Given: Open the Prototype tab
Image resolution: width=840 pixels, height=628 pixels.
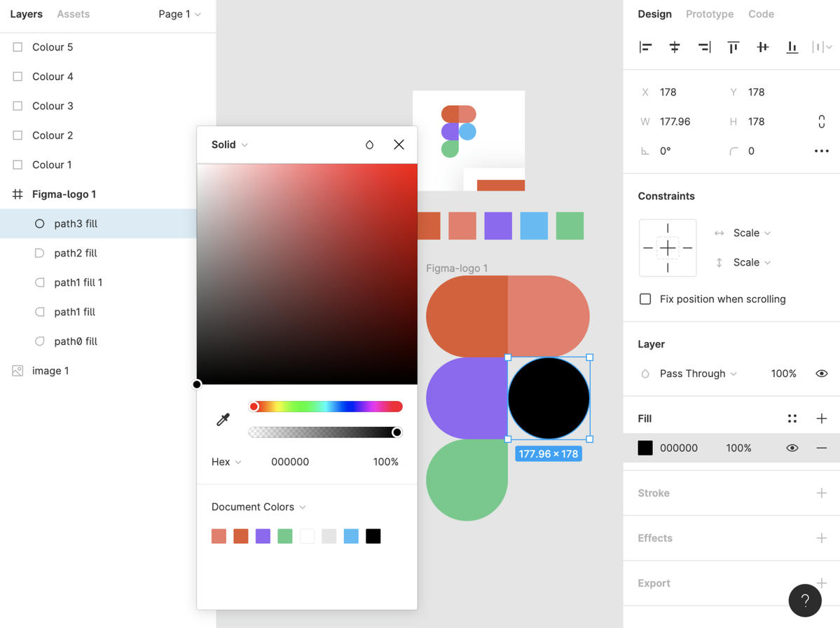Looking at the screenshot, I should click(709, 14).
